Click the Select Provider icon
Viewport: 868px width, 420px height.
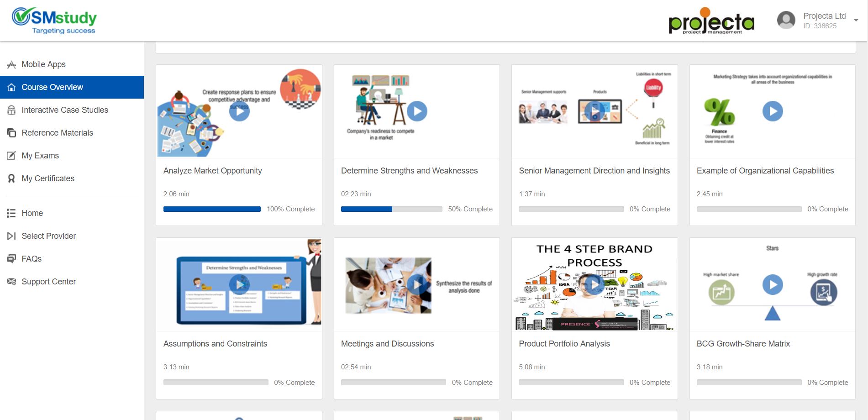point(11,236)
